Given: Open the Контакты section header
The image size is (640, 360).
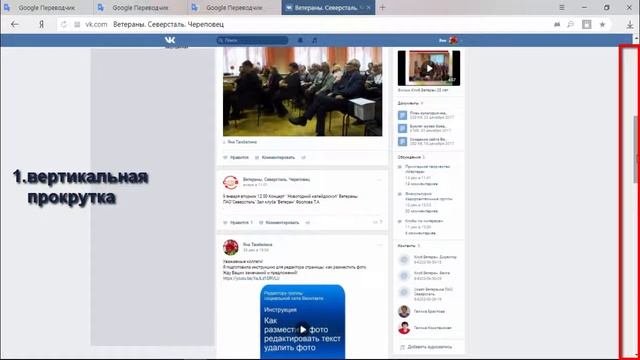Looking at the screenshot, I should [407, 246].
